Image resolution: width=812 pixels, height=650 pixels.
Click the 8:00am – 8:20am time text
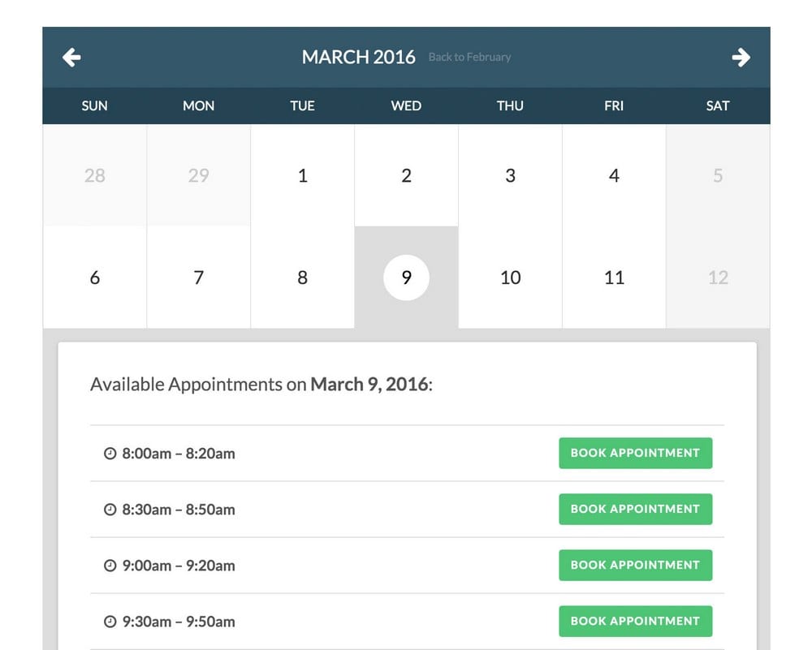point(179,454)
